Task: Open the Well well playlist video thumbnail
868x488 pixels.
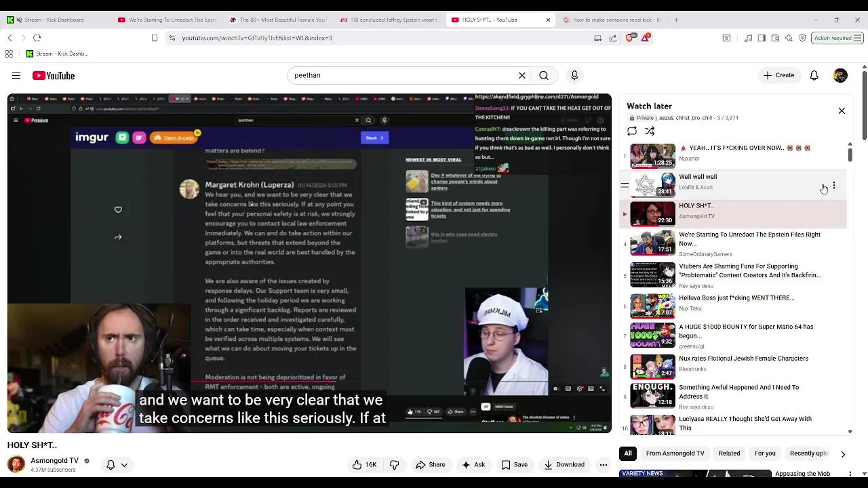Action: point(652,184)
